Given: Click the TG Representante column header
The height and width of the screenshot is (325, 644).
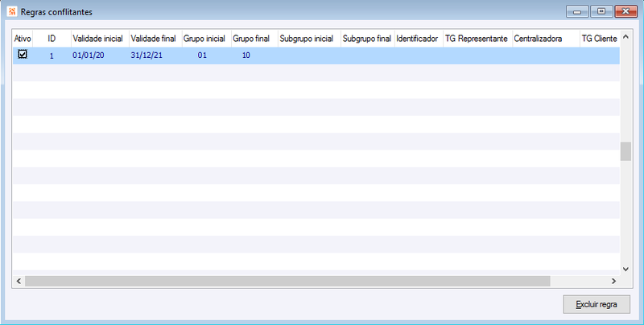Looking at the screenshot, I should click(477, 39).
